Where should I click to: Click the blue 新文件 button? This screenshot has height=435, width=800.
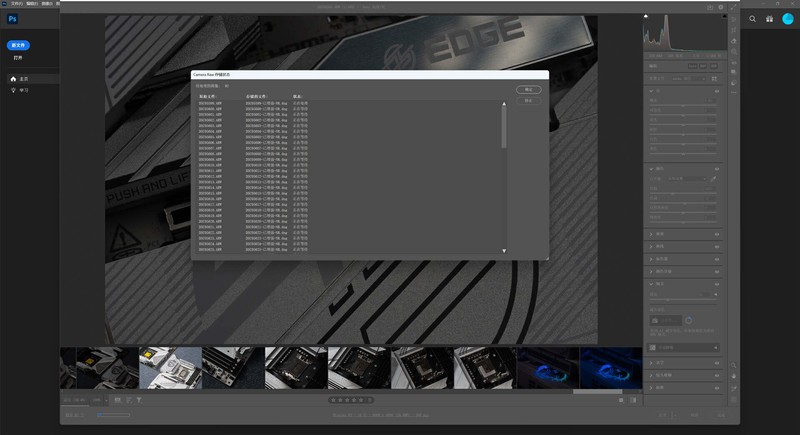click(x=18, y=45)
